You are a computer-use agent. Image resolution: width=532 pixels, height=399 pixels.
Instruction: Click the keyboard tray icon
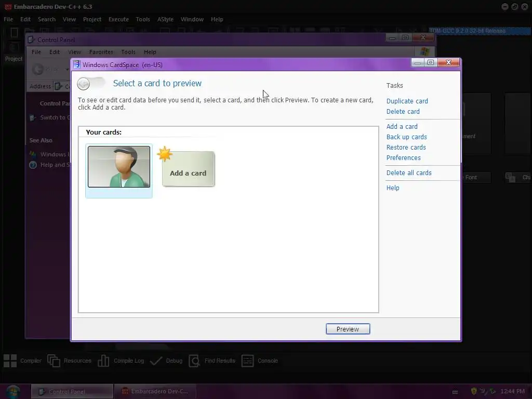point(455,392)
